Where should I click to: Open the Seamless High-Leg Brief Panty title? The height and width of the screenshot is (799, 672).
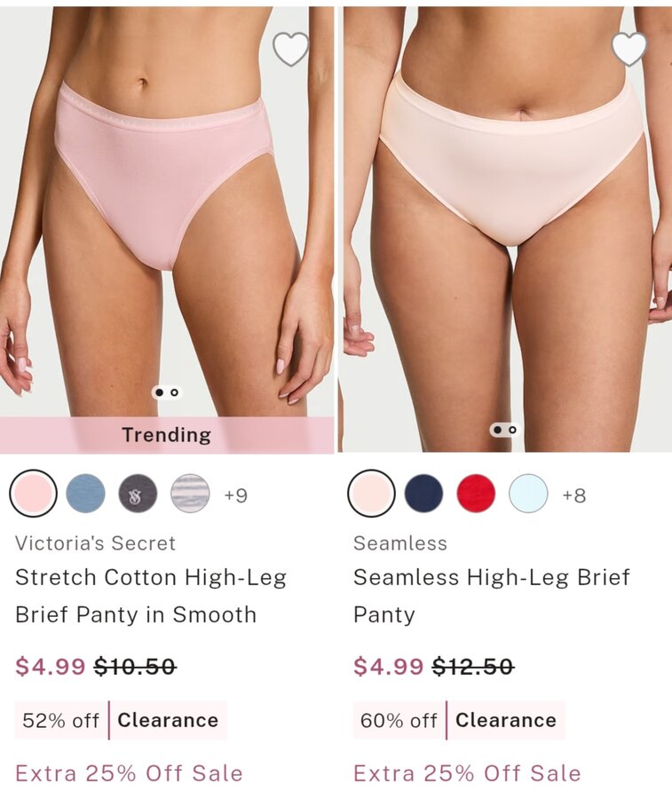point(492,596)
